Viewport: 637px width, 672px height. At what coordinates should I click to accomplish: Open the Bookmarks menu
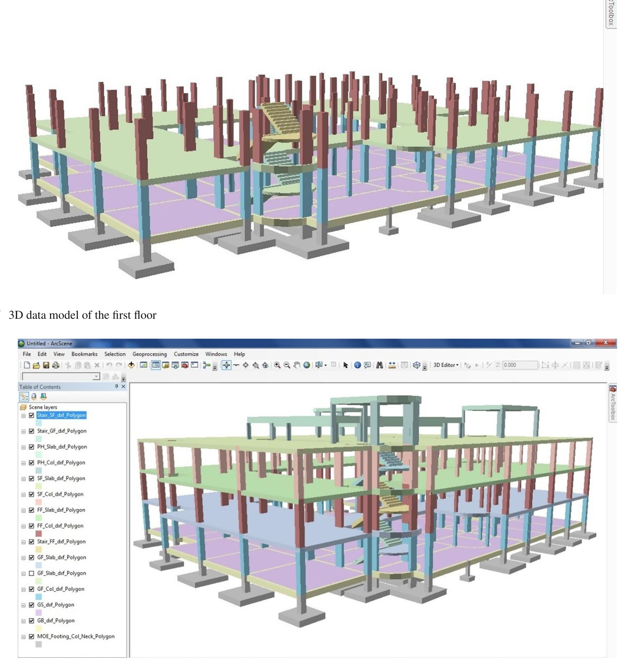[x=84, y=354]
